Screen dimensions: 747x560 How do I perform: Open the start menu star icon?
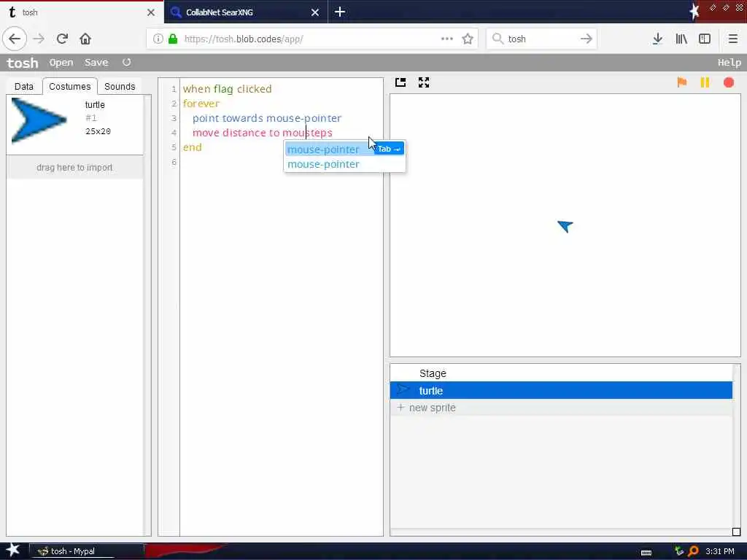13,551
